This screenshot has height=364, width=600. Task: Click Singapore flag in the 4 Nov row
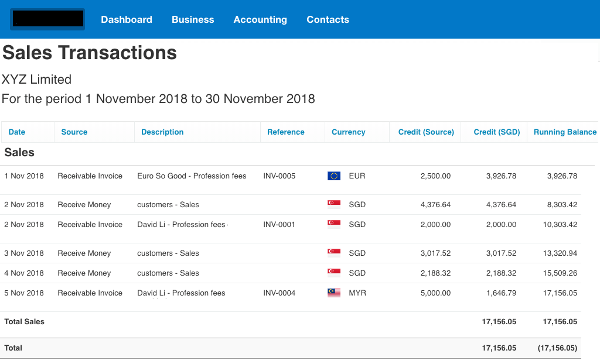tap(334, 273)
